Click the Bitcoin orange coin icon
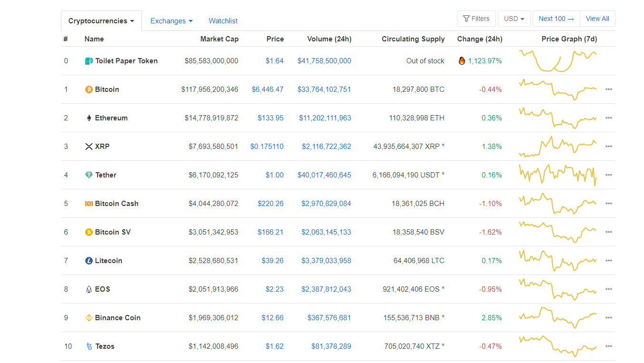Image resolution: width=644 pixels, height=363 pixels. [x=89, y=89]
